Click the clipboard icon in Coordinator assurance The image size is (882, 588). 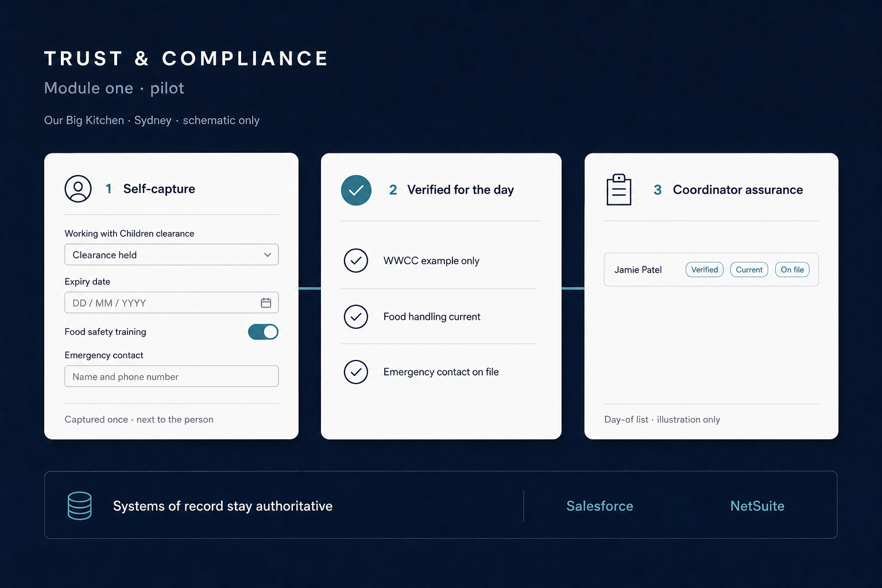point(619,189)
